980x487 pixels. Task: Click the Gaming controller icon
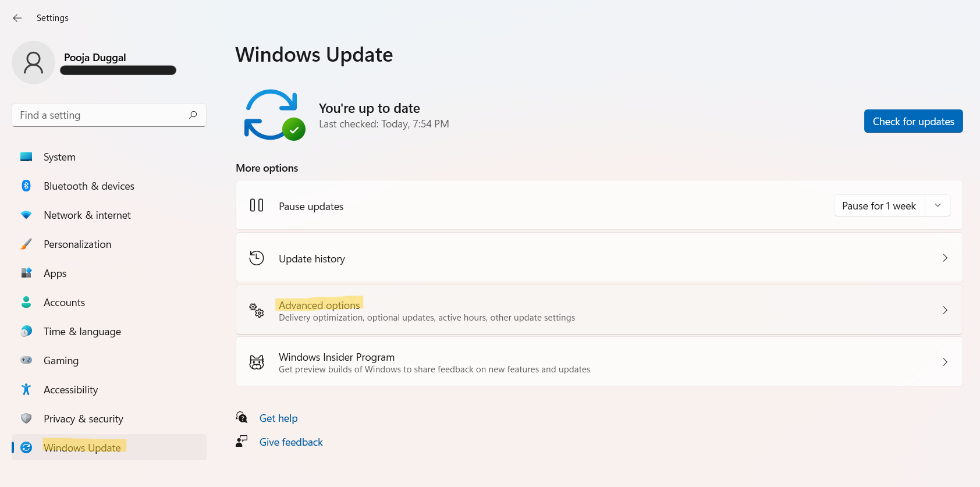point(26,360)
